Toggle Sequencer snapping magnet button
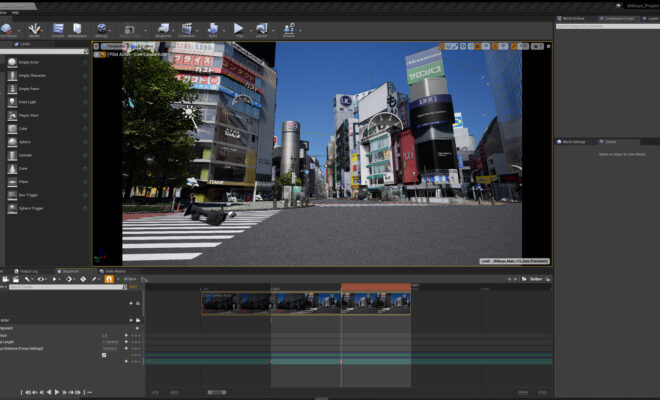The height and width of the screenshot is (400, 660). pos(109,279)
